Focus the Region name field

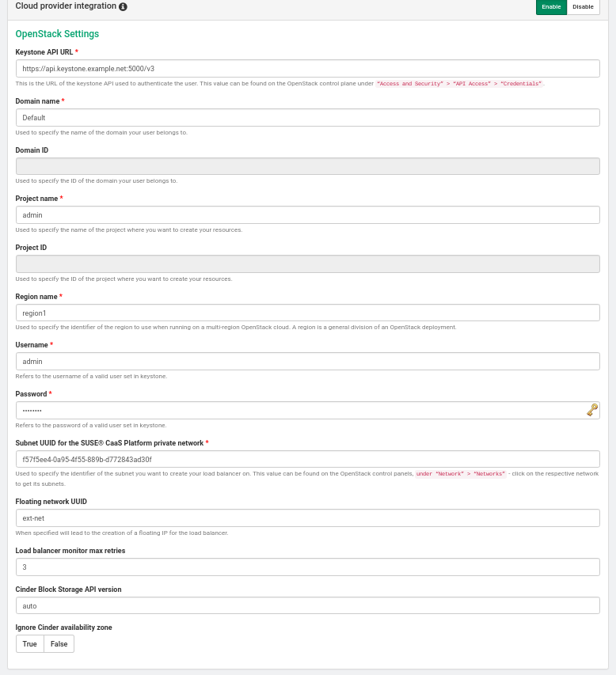[x=307, y=313]
